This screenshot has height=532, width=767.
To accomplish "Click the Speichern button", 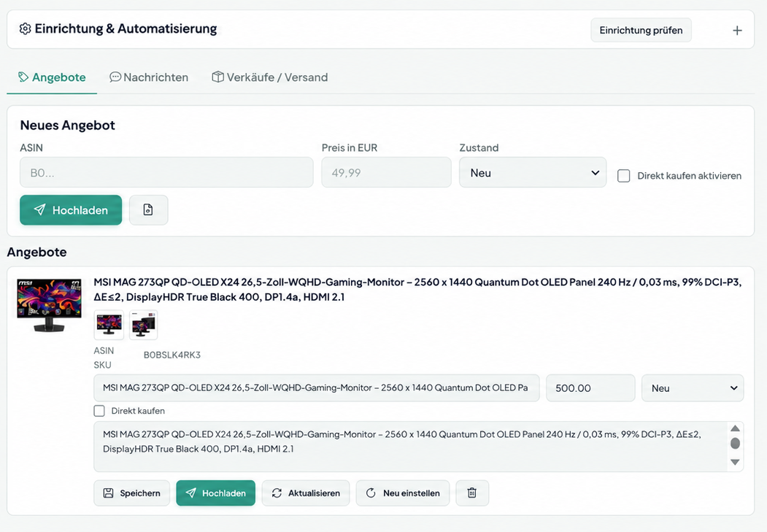I will pyautogui.click(x=131, y=493).
